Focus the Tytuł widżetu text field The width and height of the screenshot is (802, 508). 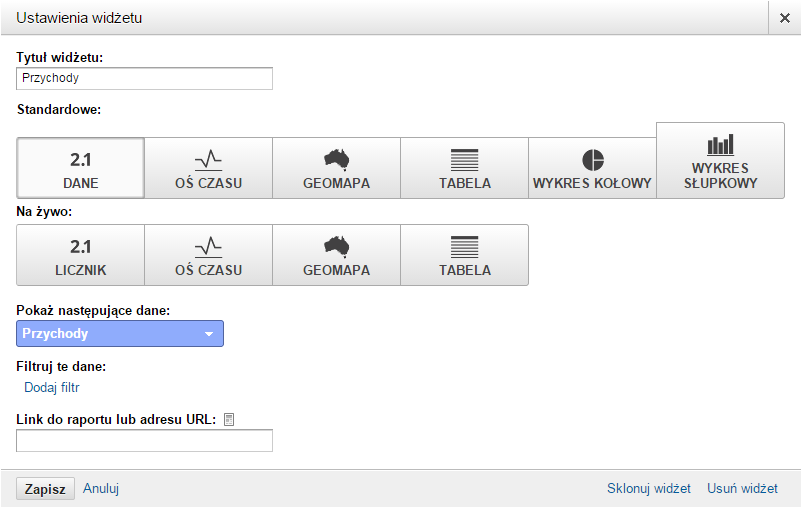144,78
